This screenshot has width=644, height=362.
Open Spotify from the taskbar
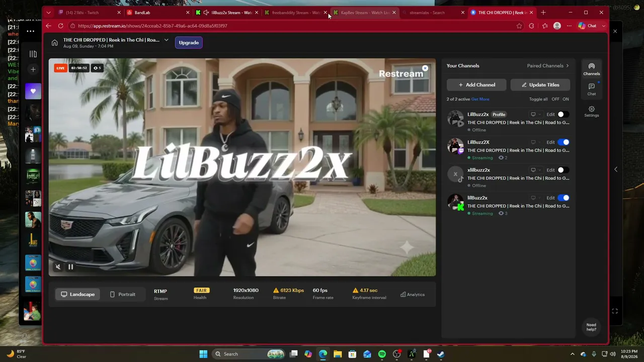[382, 354]
